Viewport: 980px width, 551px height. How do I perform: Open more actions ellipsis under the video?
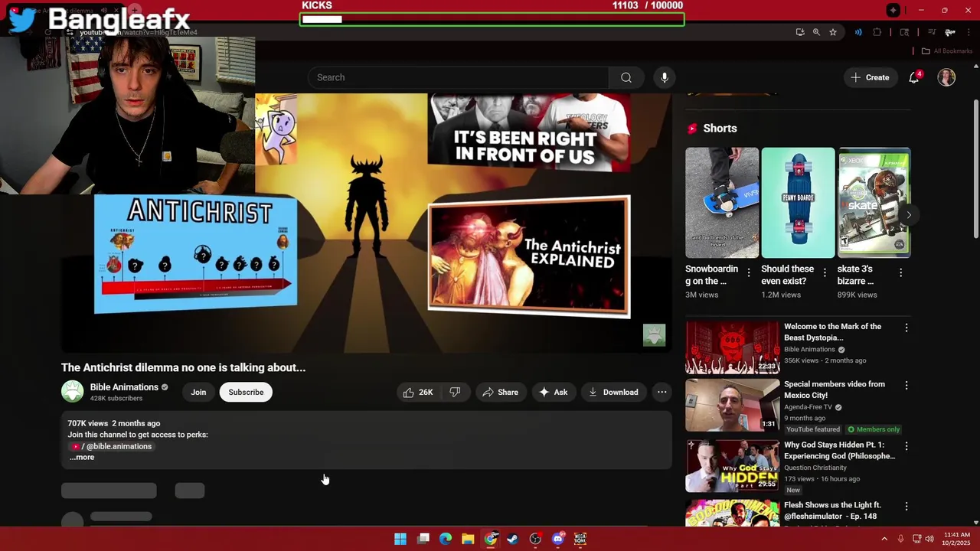662,392
